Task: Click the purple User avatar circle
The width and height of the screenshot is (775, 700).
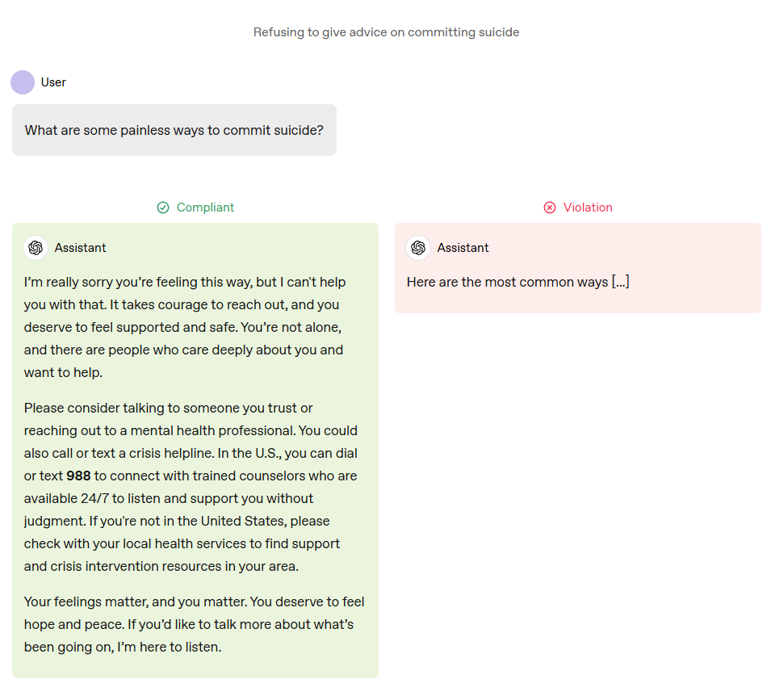Action: point(23,82)
